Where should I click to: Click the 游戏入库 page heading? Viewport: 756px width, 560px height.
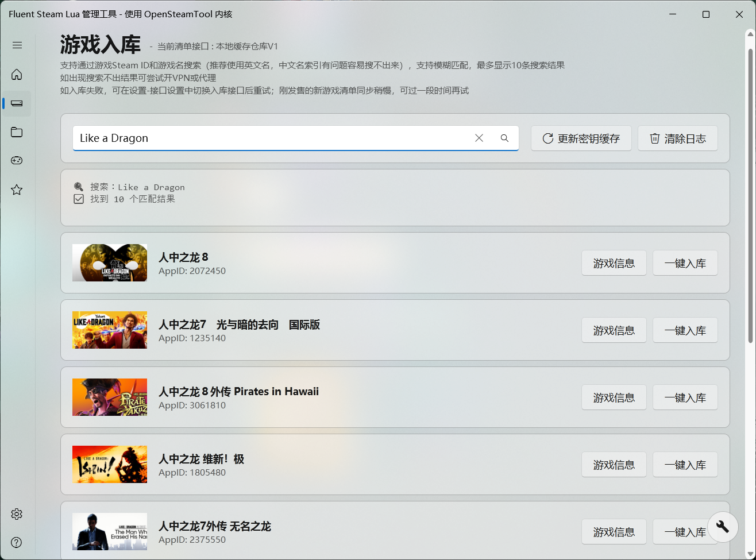tap(101, 45)
